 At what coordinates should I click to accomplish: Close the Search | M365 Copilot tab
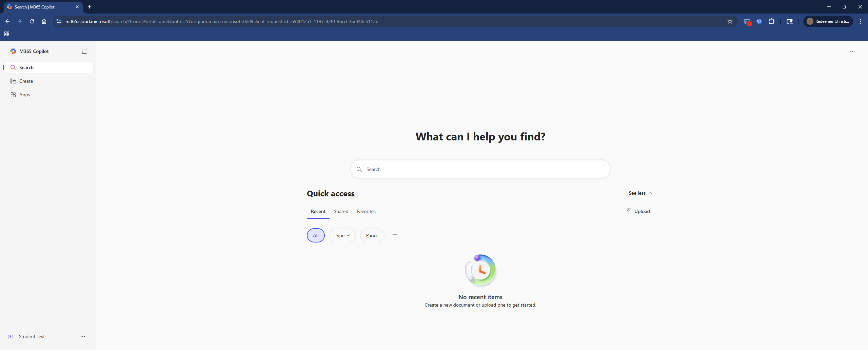point(77,7)
